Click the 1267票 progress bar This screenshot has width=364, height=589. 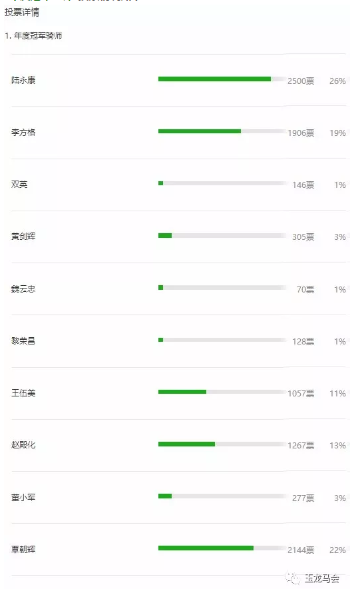coord(222,444)
